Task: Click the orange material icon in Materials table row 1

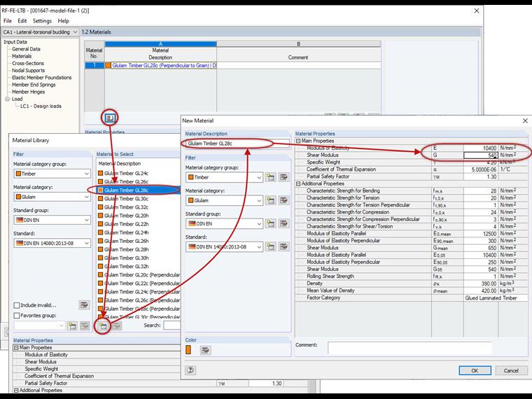Action: click(108, 65)
